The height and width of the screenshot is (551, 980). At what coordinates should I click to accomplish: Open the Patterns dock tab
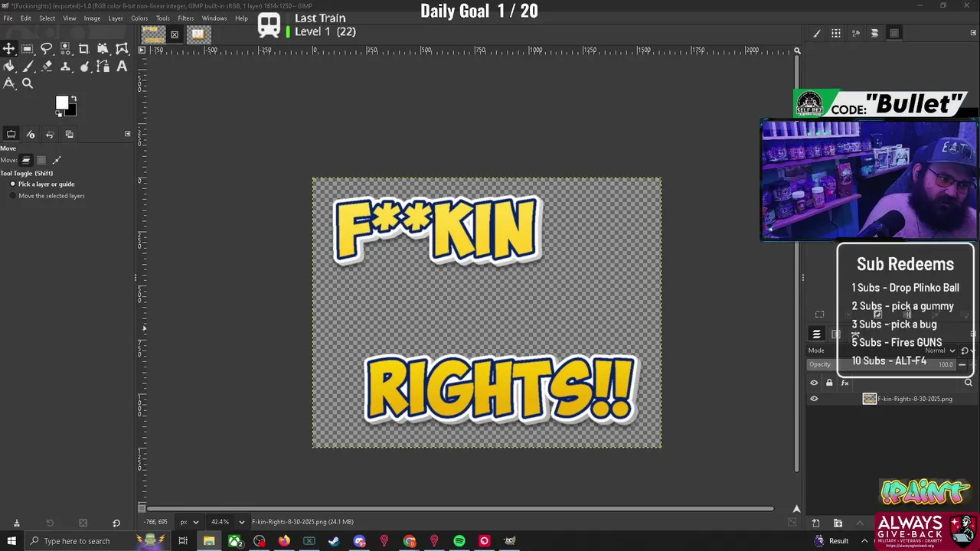click(x=836, y=33)
